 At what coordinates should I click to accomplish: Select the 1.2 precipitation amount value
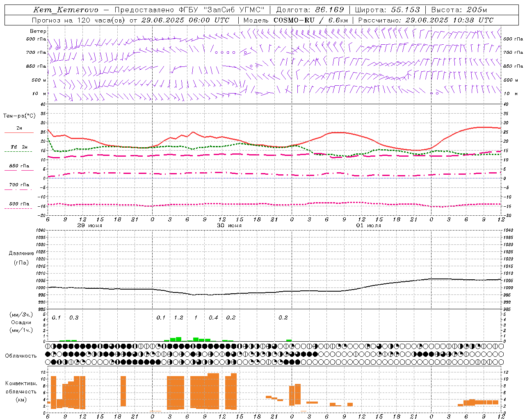178,318
